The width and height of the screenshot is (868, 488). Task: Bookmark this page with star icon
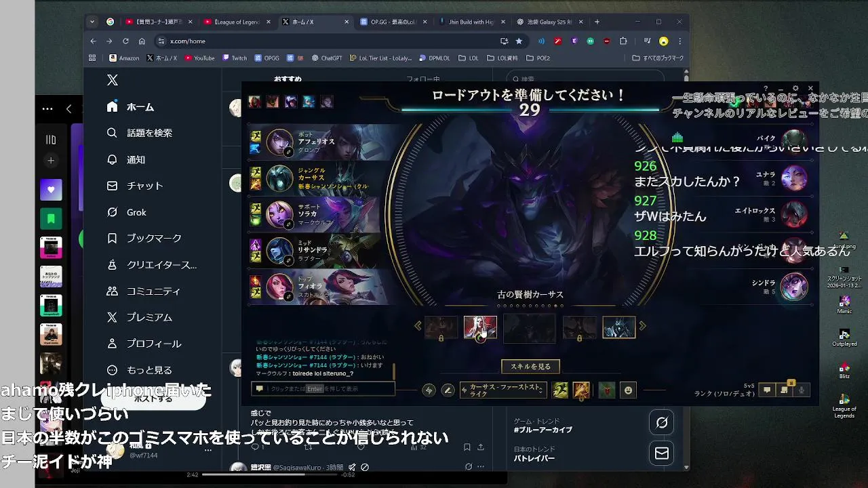tap(519, 41)
